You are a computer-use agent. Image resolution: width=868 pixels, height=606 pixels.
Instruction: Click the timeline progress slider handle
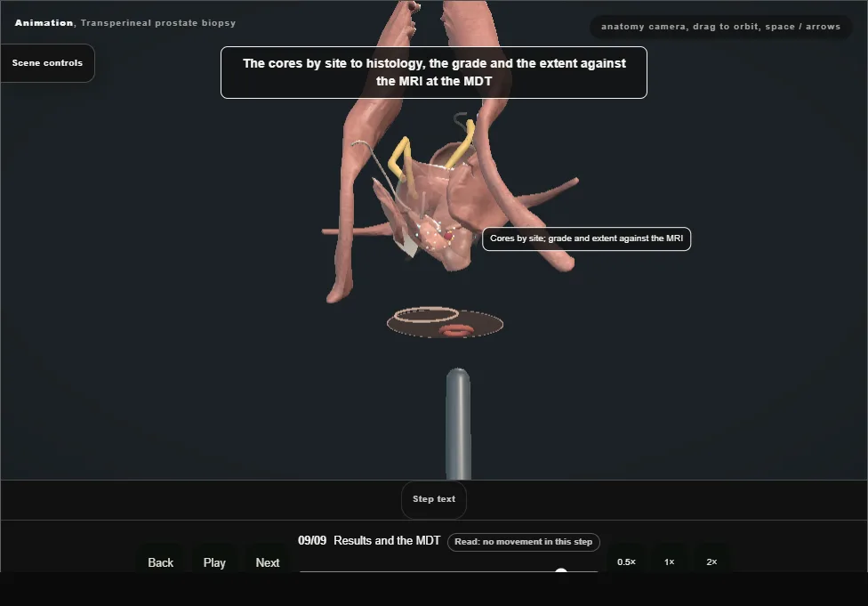(x=561, y=571)
